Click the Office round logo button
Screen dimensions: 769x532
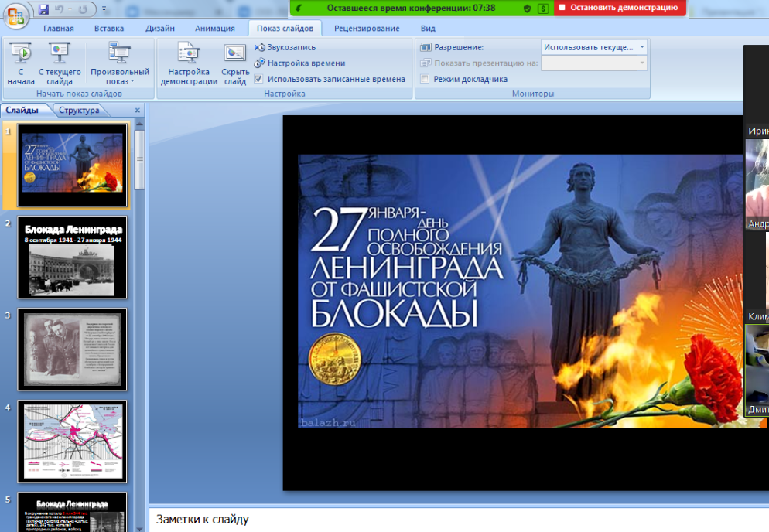coord(15,15)
